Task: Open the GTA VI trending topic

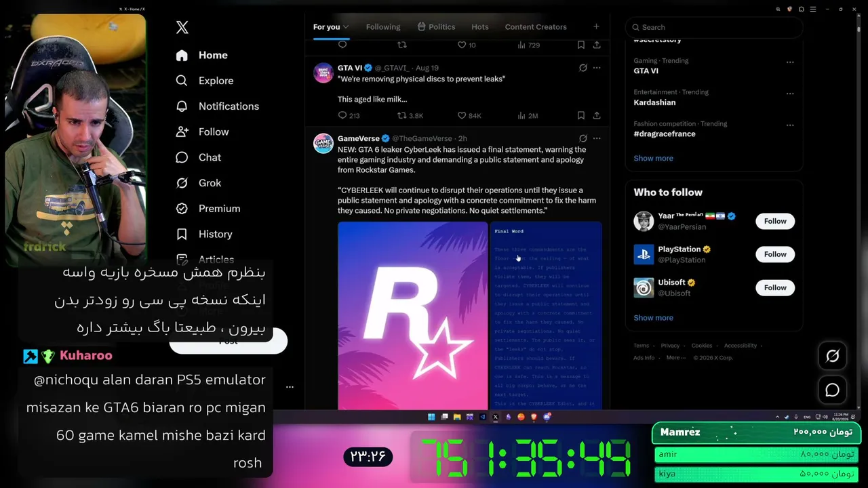Action: [646, 70]
